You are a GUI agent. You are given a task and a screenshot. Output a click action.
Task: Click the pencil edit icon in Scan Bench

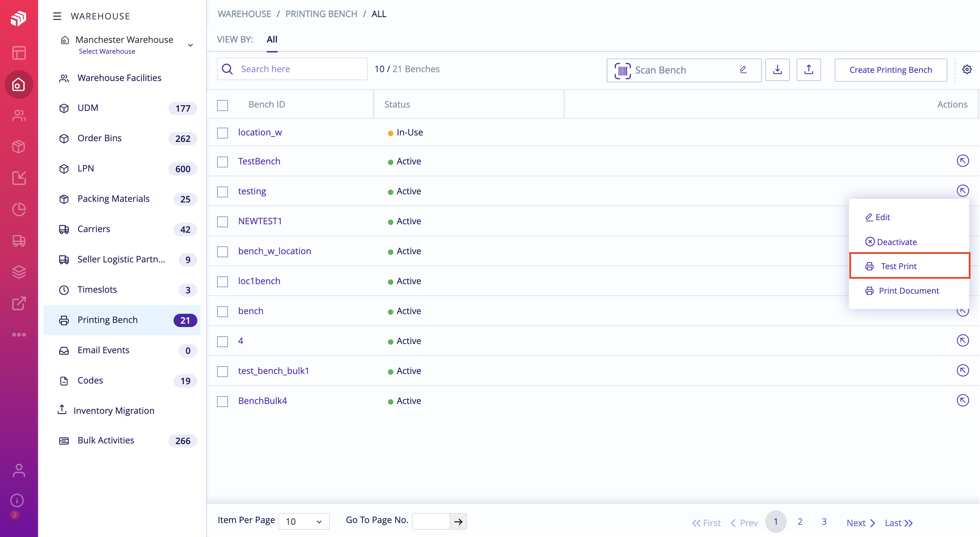(x=743, y=70)
